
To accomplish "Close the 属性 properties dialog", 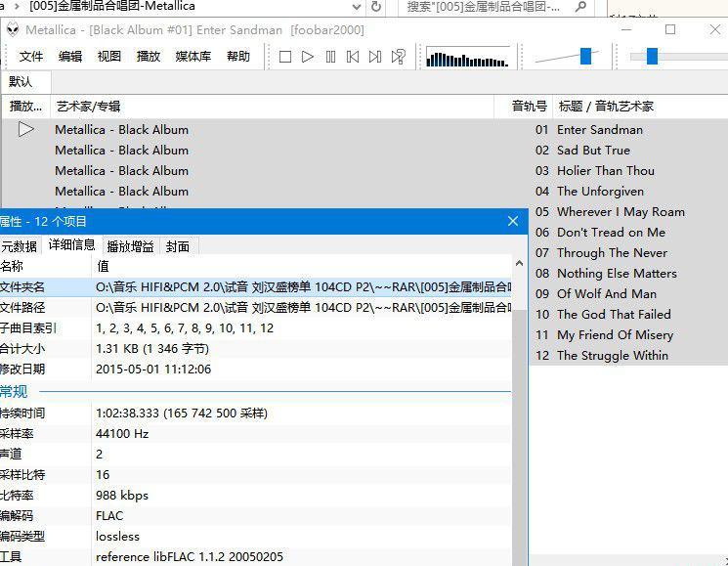I will (513, 221).
